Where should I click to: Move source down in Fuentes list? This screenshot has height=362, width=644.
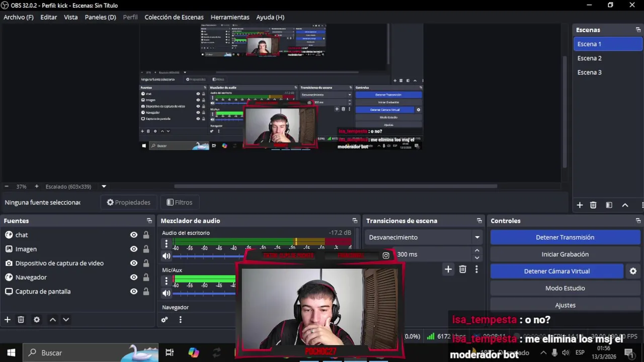(66, 319)
